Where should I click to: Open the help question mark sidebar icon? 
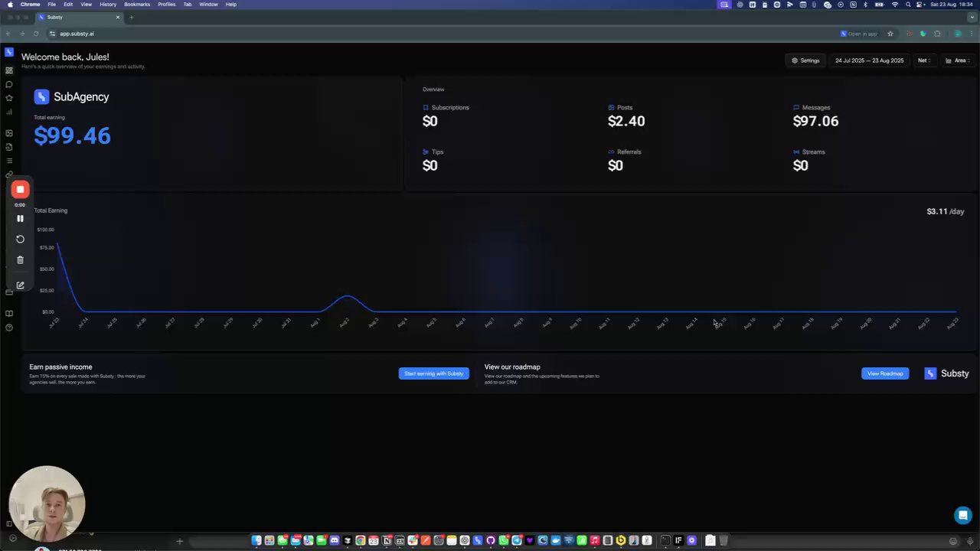9,328
